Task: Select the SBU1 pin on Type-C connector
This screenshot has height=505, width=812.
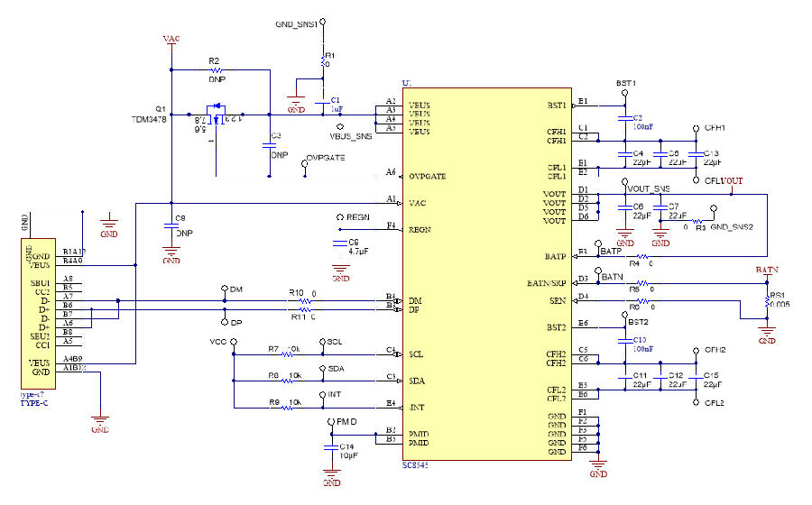Action: point(40,283)
